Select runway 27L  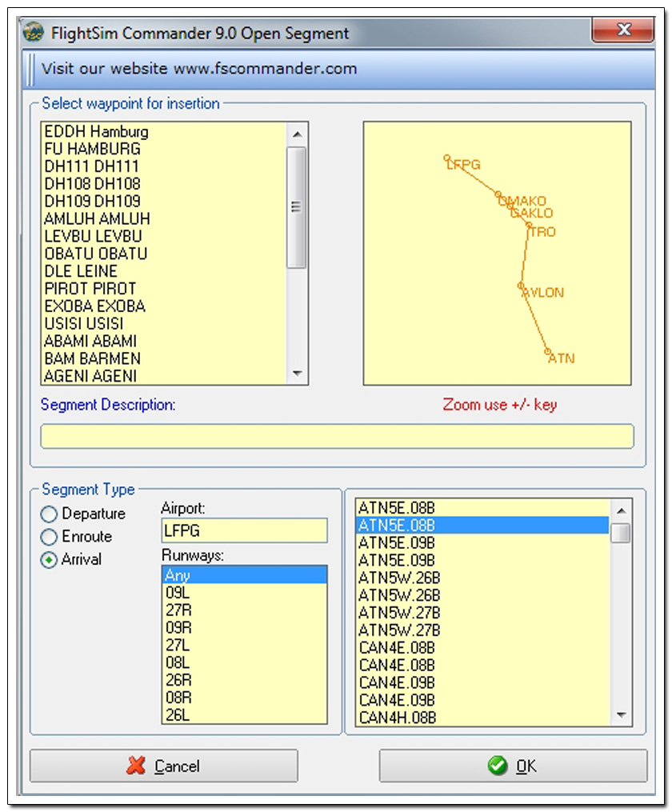pos(244,646)
